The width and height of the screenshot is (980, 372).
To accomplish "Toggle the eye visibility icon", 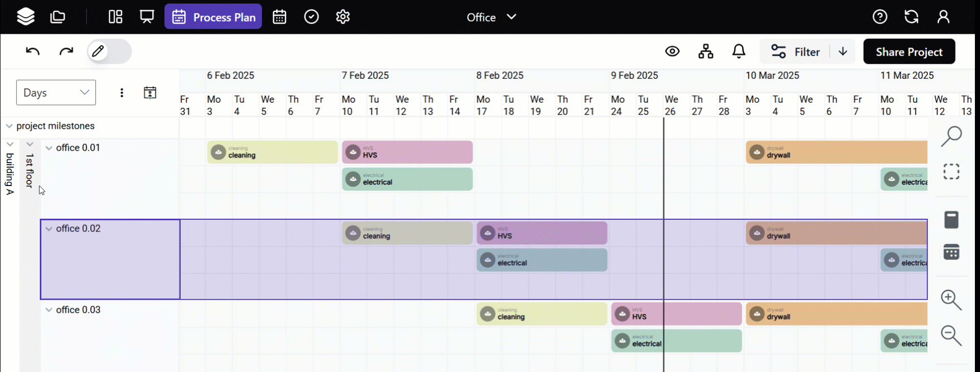I will point(672,52).
